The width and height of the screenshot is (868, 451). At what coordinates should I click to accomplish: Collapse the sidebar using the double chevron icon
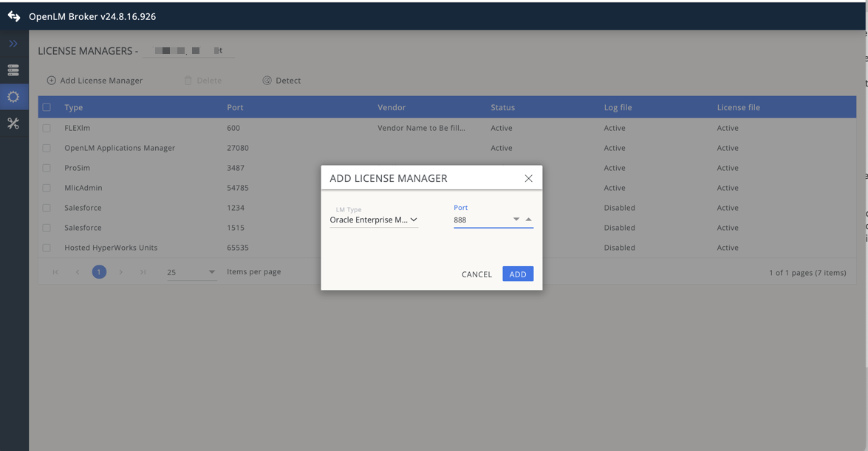13,43
